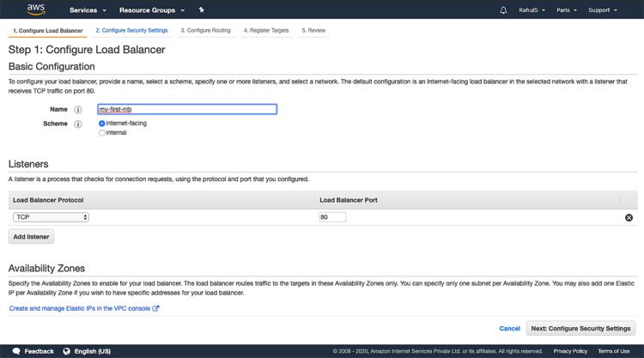Remove the TCP listener with X icon
644x358 pixels.
coord(629,218)
